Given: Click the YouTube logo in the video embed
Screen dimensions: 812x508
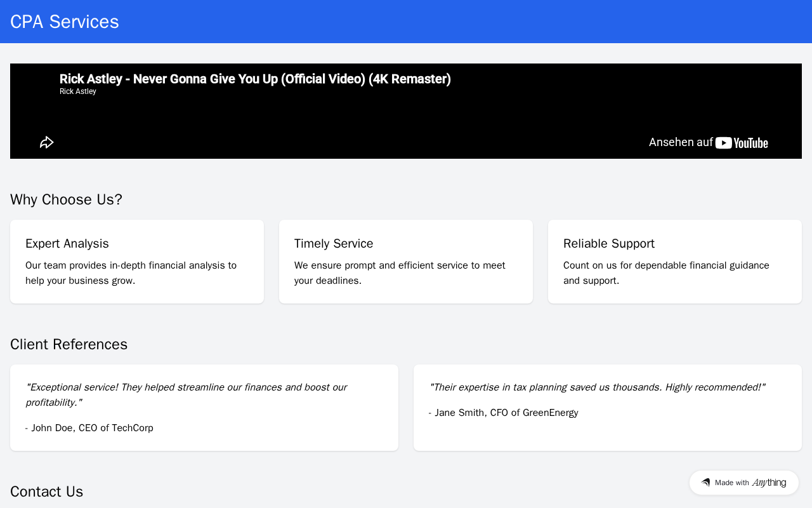Looking at the screenshot, I should click(x=742, y=143).
